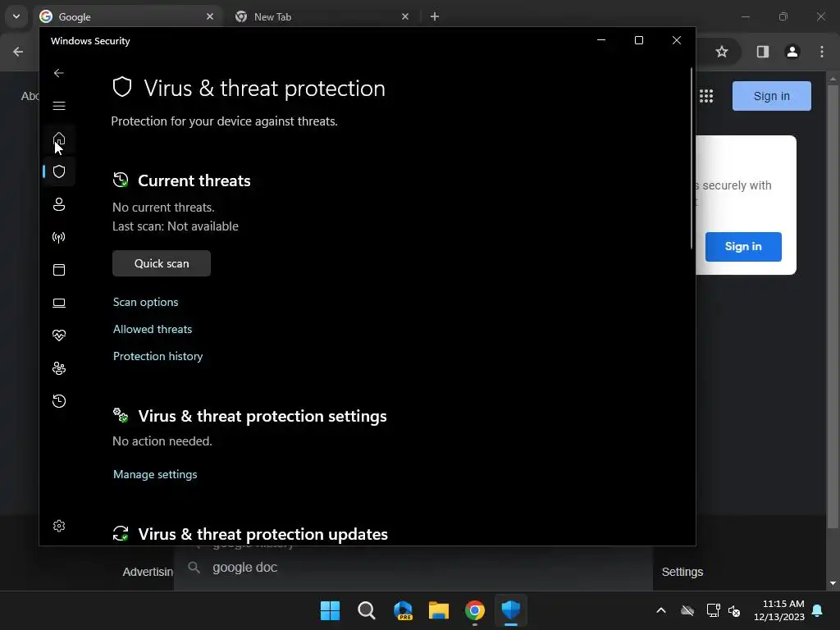Open App & browser control icon
This screenshot has width=840, height=630.
(59, 269)
